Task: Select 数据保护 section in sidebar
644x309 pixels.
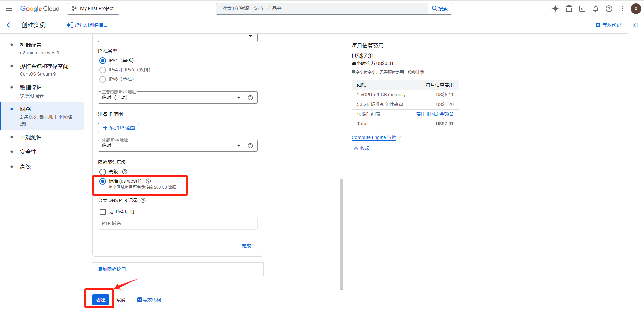Action: (x=42, y=91)
